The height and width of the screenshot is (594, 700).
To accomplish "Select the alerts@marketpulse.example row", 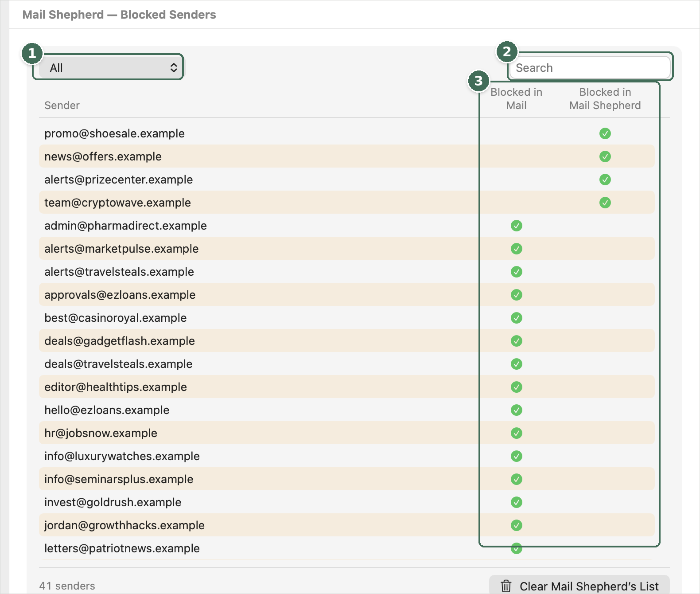I will pos(347,249).
